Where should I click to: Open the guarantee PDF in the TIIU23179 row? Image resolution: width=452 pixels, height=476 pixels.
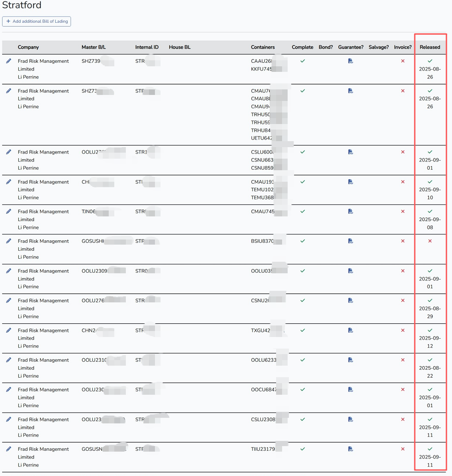(351, 449)
